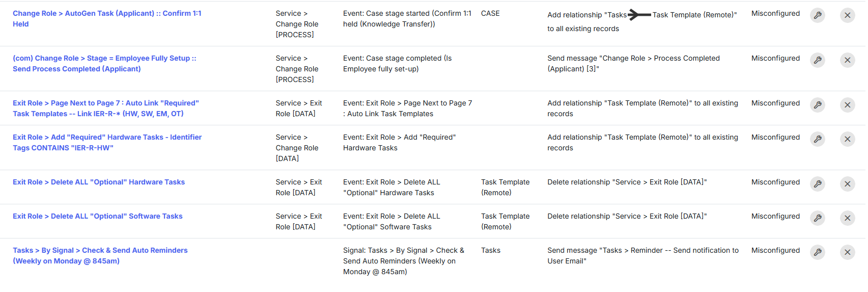
Task: Remove Delete ALL Optional Software Tasks rule
Action: coord(848,218)
